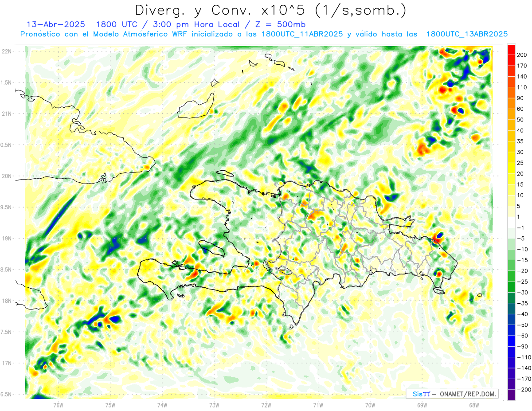Click the latitude label "0.5N"
The image size is (532, 411).
[7, 145]
